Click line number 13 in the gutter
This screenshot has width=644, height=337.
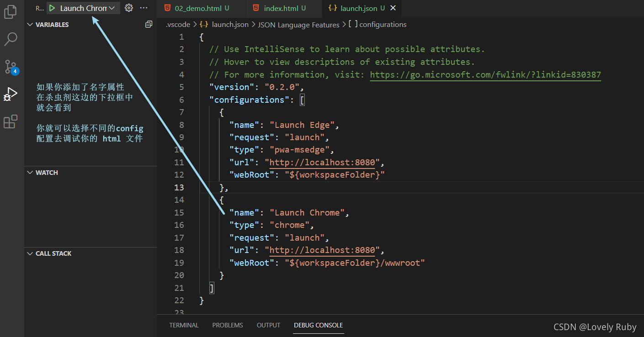179,187
